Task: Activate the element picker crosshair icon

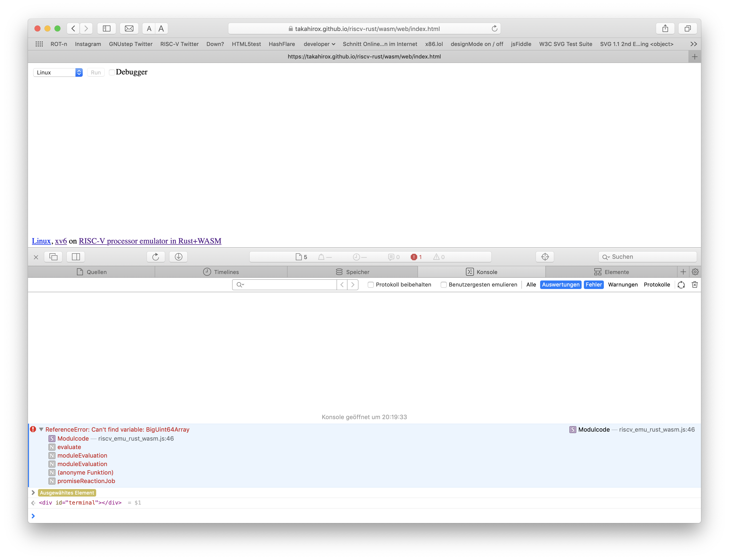Action: pos(545,257)
